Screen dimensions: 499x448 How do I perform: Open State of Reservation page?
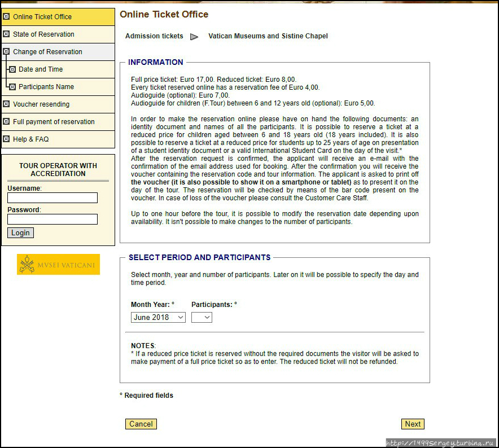point(58,34)
